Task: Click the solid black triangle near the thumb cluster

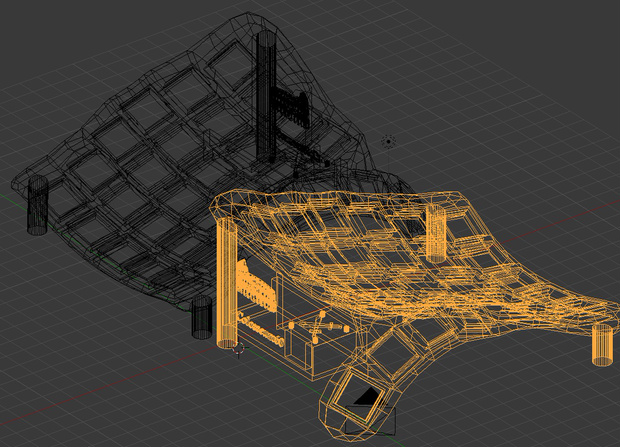Action: [369, 396]
